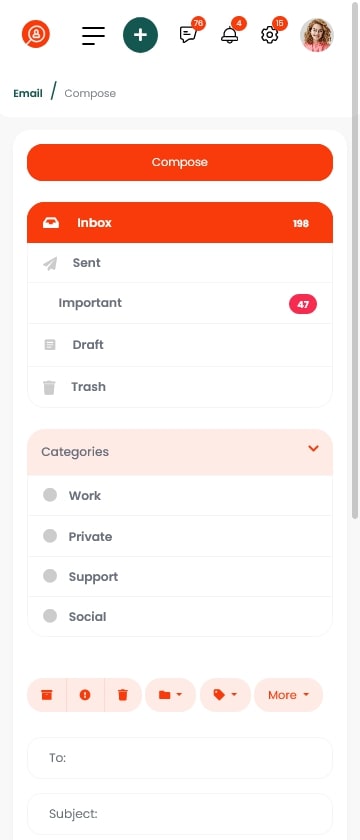Open the bell notifications icon
360x840 pixels.
(x=229, y=35)
